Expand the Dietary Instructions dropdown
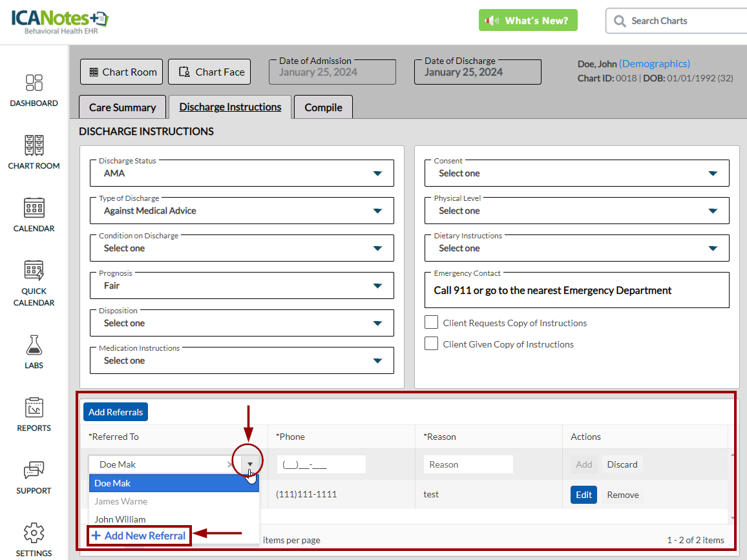The image size is (747, 560). coord(713,248)
